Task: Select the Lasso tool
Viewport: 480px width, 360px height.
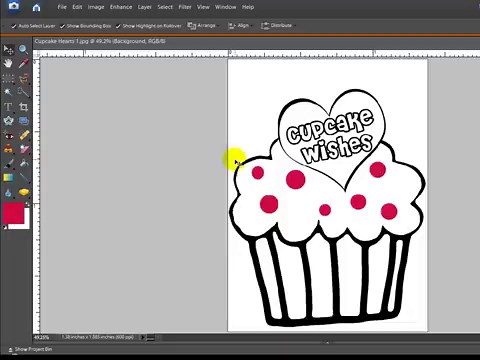Action: (23, 79)
